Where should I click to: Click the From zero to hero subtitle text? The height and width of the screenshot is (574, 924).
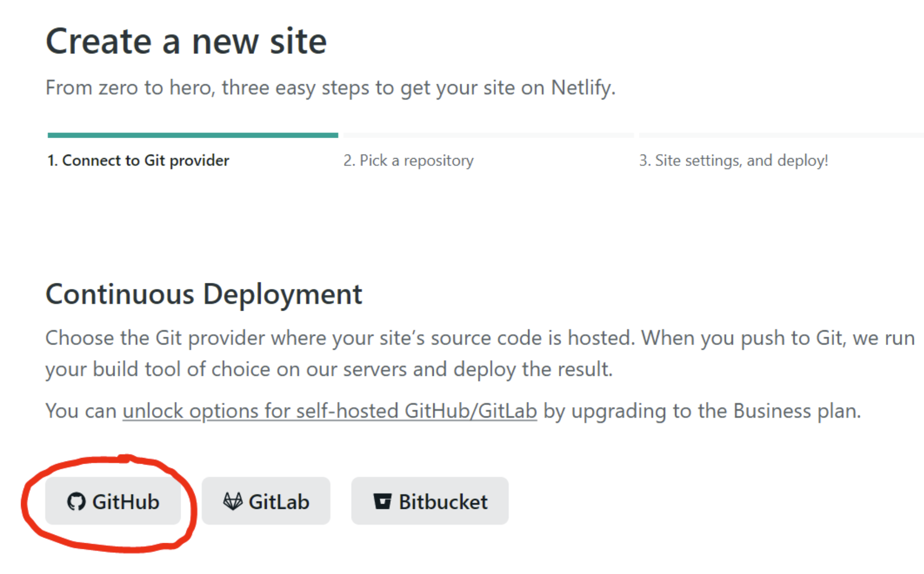coord(331,88)
